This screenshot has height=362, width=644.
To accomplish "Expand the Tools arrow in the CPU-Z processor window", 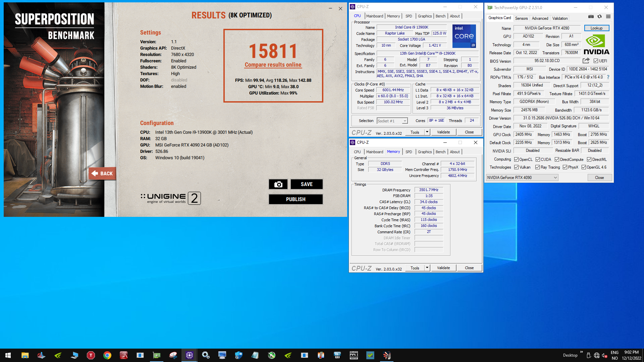I will coord(427,132).
